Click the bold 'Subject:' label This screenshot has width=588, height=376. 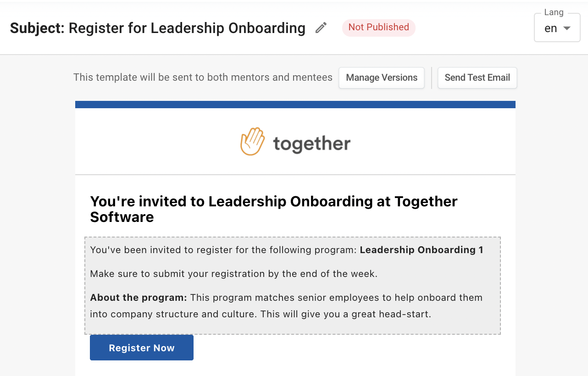click(x=38, y=28)
